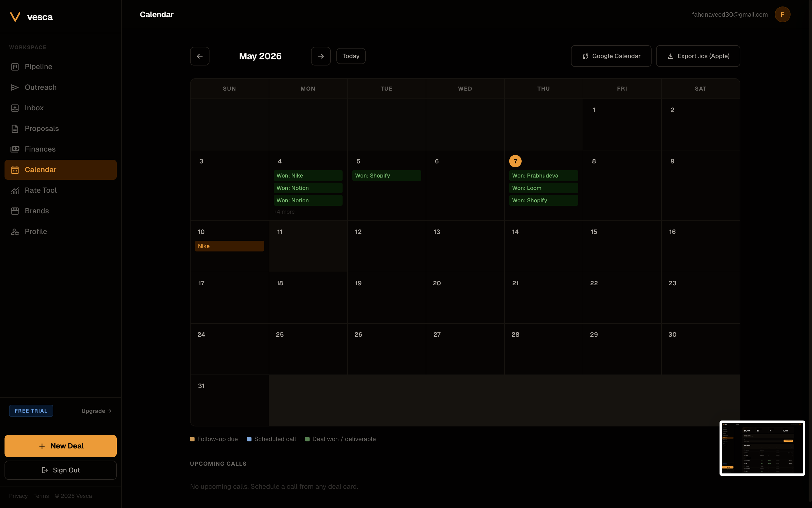
Task: Open 'Won: Prabhudeva' event
Action: [544, 176]
